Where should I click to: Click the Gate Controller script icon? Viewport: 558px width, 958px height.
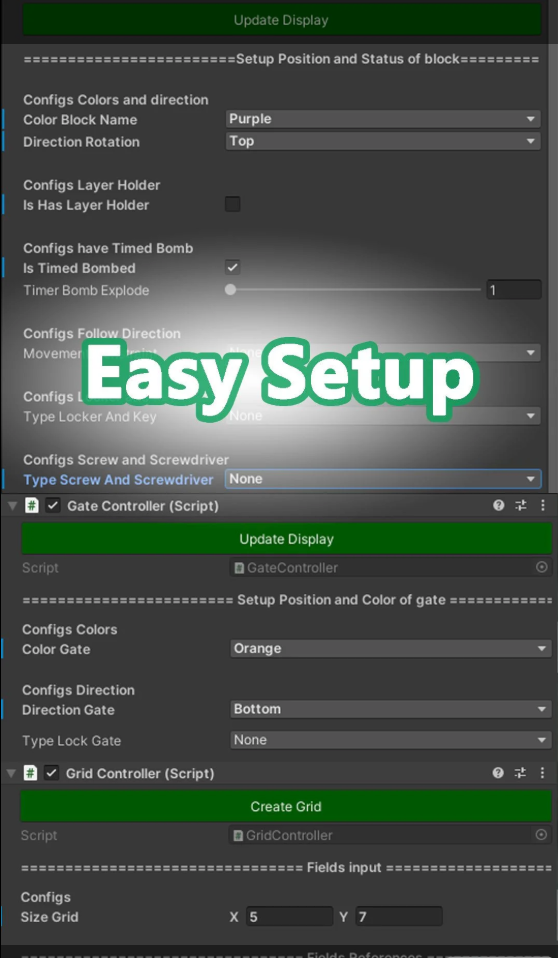coord(31,505)
